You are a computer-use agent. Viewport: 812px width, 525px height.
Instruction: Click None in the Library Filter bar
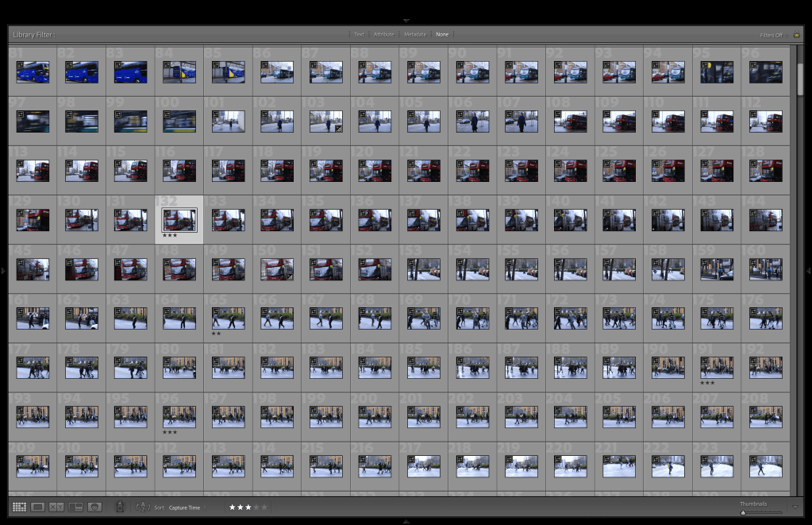point(442,35)
